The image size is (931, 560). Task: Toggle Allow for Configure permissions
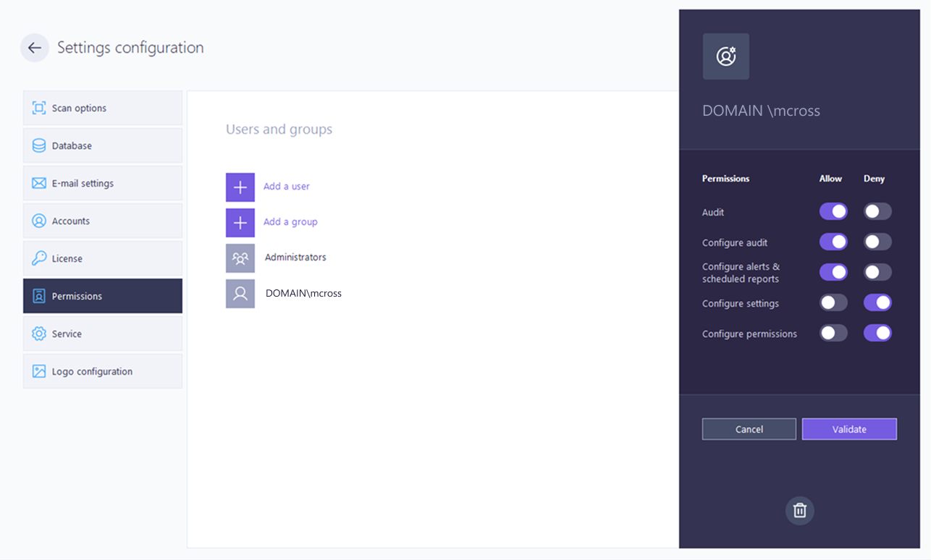pyautogui.click(x=833, y=333)
